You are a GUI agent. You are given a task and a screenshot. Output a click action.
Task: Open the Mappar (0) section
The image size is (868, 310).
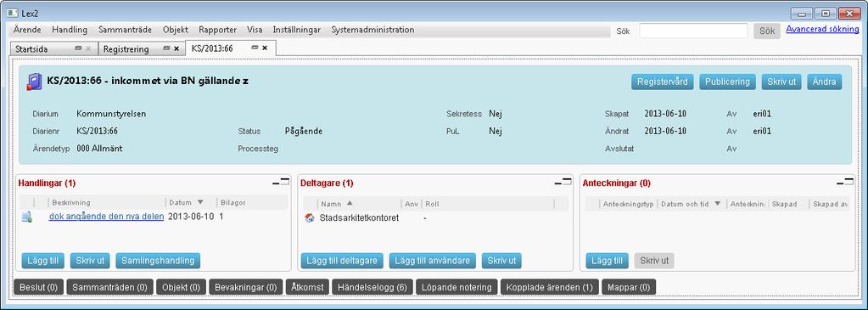(629, 287)
